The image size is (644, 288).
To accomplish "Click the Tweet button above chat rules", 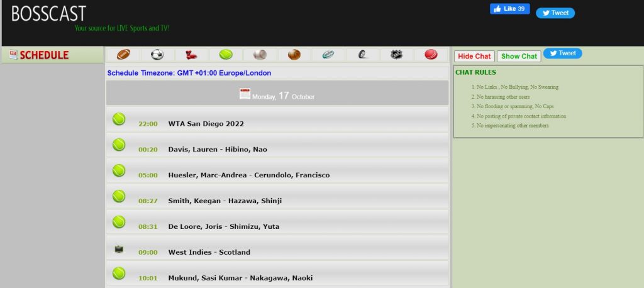I will pyautogui.click(x=563, y=53).
